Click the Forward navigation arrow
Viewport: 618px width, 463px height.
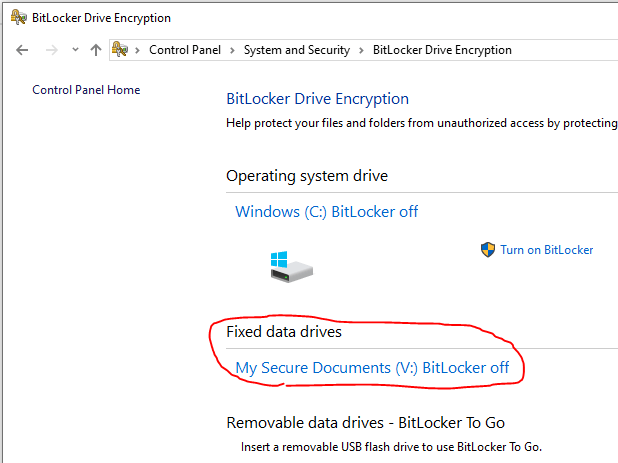(52, 50)
